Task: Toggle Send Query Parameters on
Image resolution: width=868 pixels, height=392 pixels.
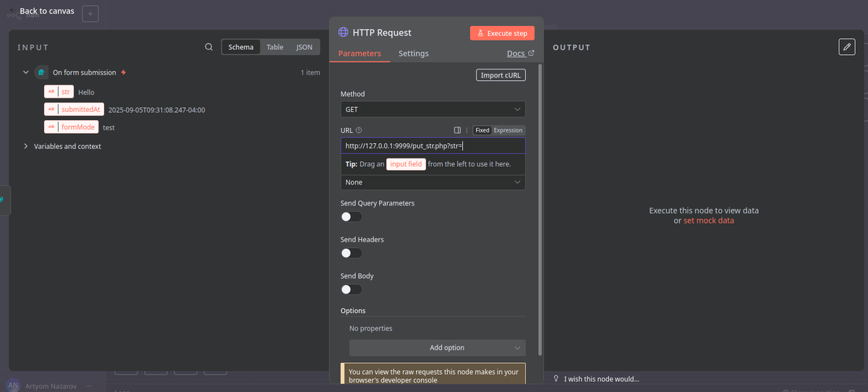Action: (x=352, y=217)
